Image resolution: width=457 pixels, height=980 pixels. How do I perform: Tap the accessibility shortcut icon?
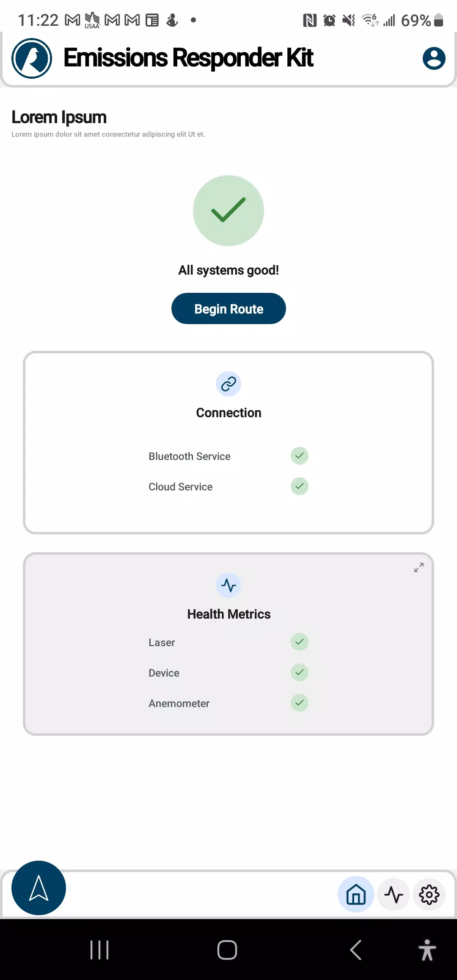coord(427,950)
